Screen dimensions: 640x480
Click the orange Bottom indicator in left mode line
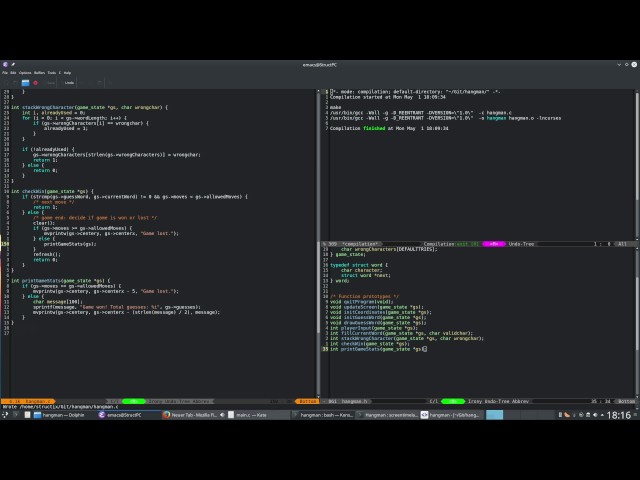point(307,401)
